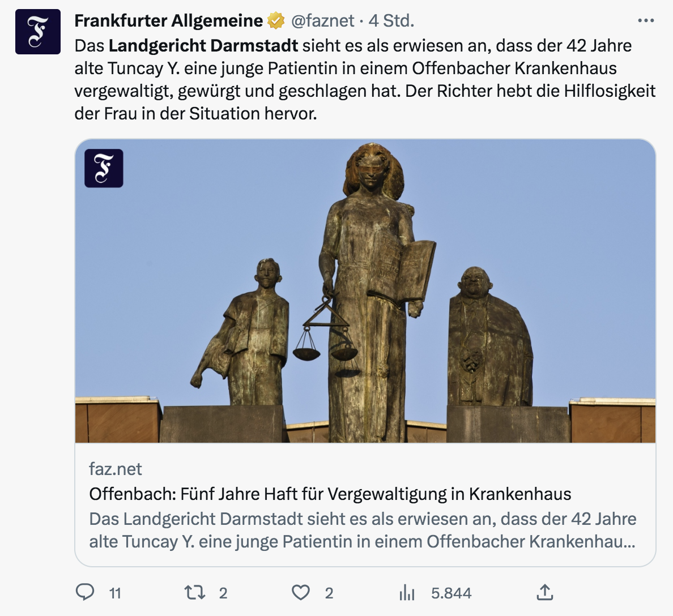The image size is (673, 616).
Task: Retweet the post using the retweet icon
Action: pyautogui.click(x=194, y=593)
